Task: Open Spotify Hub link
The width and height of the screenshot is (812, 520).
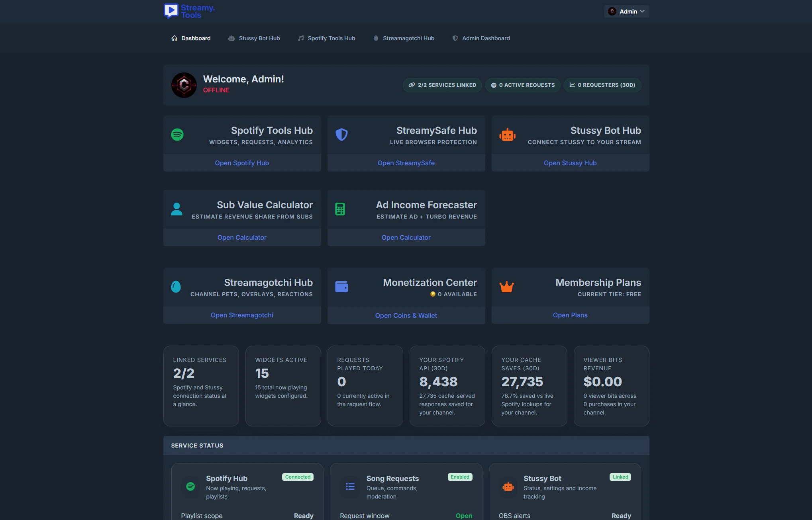Action: tap(242, 163)
